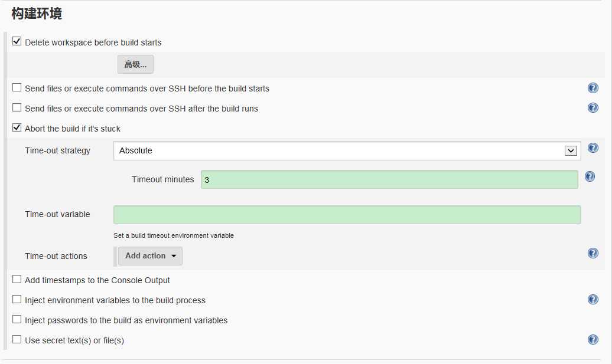This screenshot has height=364, width=612.
Task: Check Send files over SSH after build runs
Action: [17, 107]
